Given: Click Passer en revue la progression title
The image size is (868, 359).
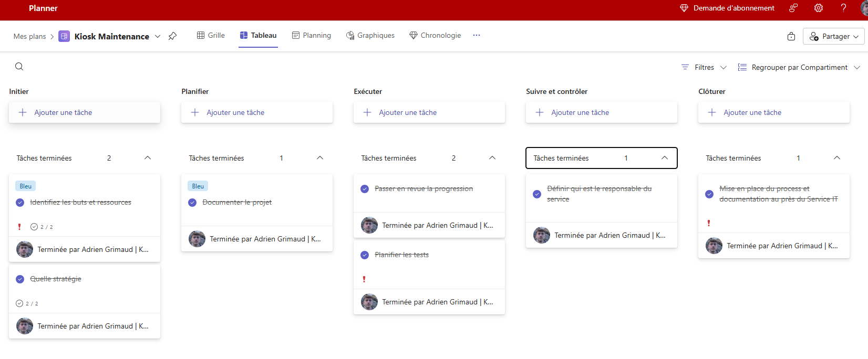Looking at the screenshot, I should (x=423, y=188).
